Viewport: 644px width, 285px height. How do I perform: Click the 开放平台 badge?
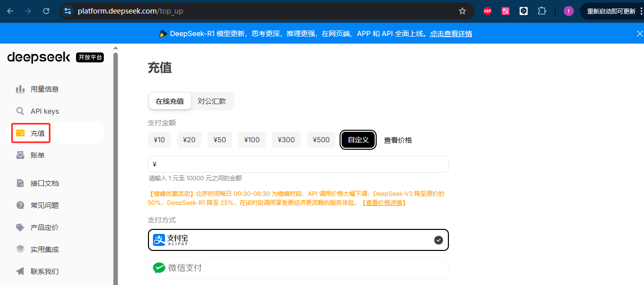pyautogui.click(x=90, y=58)
